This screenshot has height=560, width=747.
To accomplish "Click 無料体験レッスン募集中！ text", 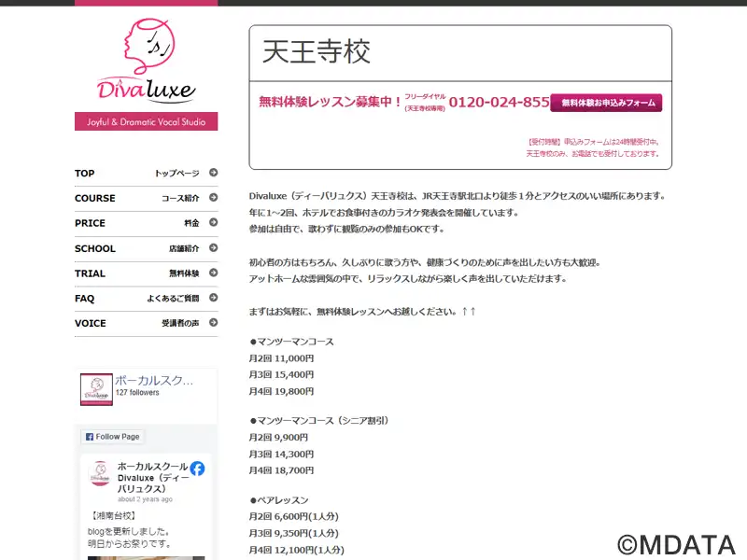I will [x=331, y=102].
